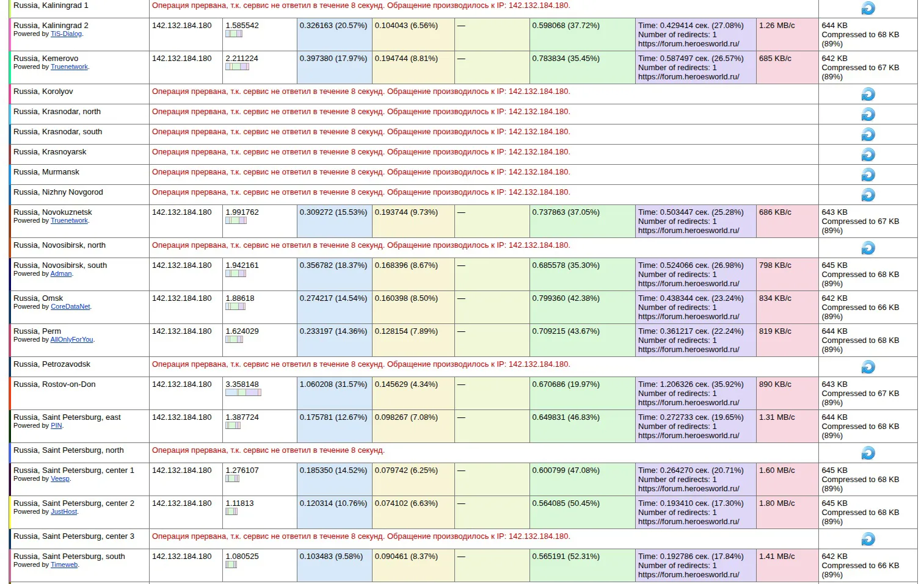Open the TiS-Dialog provider link
This screenshot has height=584, width=924.
pyautogui.click(x=66, y=34)
